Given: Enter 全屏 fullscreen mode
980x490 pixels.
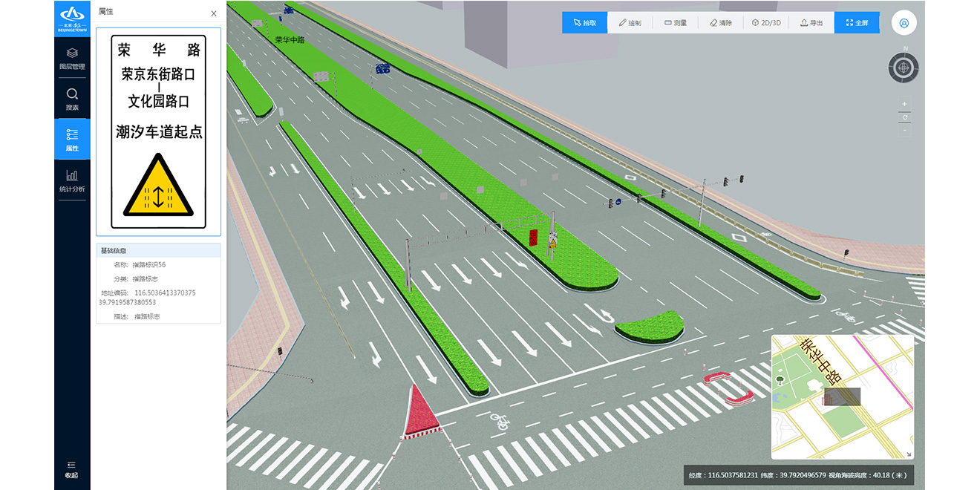Looking at the screenshot, I should pyautogui.click(x=857, y=23).
